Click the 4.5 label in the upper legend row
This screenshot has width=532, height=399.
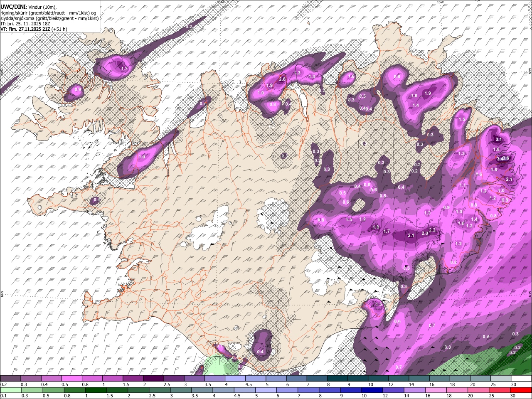click(x=248, y=384)
